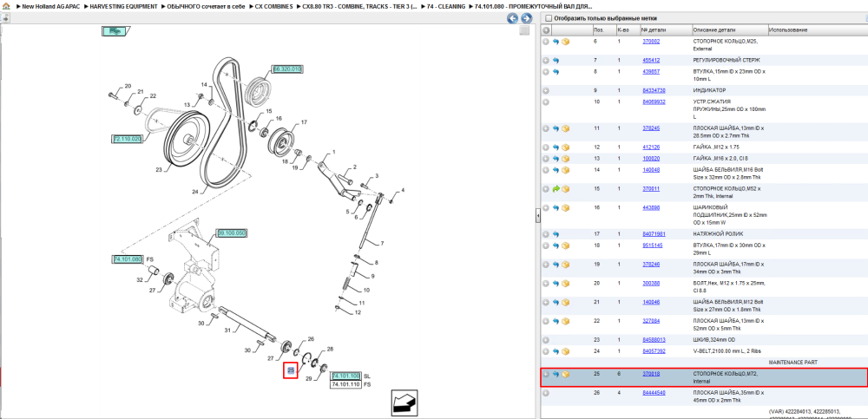Click the large arrow icon below the diagram
This screenshot has width=868, height=419.
point(404,402)
